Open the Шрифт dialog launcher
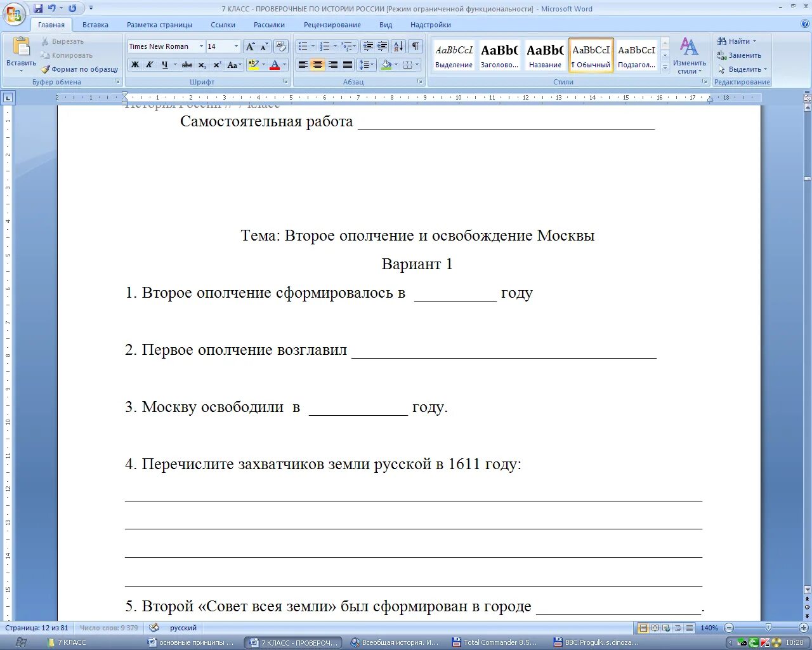This screenshot has width=812, height=650. [286, 82]
